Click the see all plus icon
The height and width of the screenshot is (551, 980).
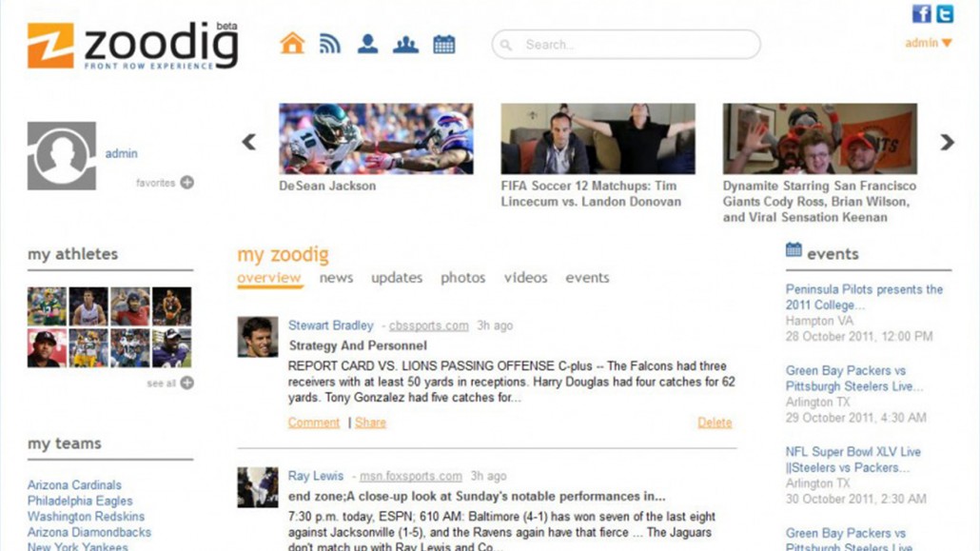[186, 383]
